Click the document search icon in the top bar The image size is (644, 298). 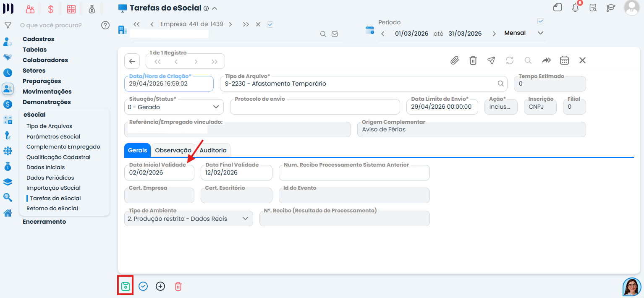coord(593,7)
